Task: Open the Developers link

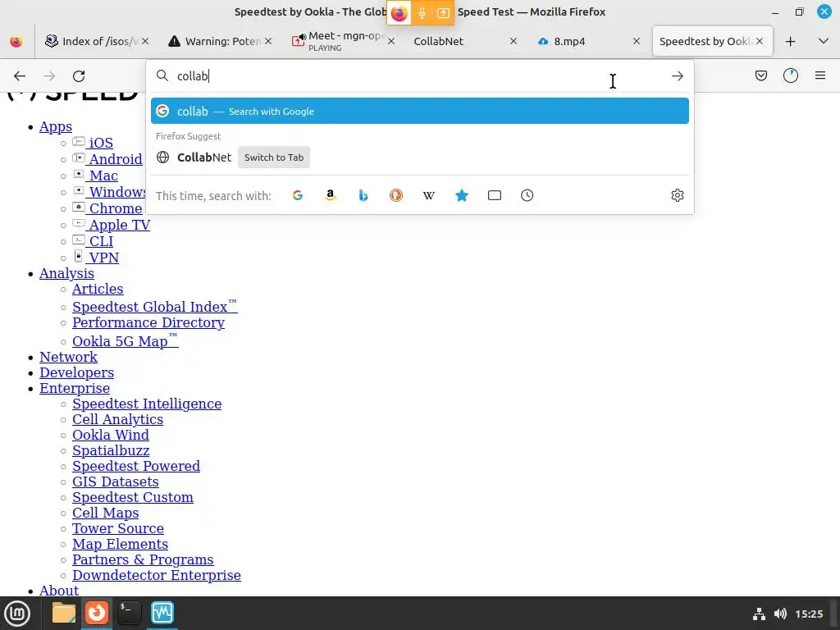Action: [x=76, y=372]
